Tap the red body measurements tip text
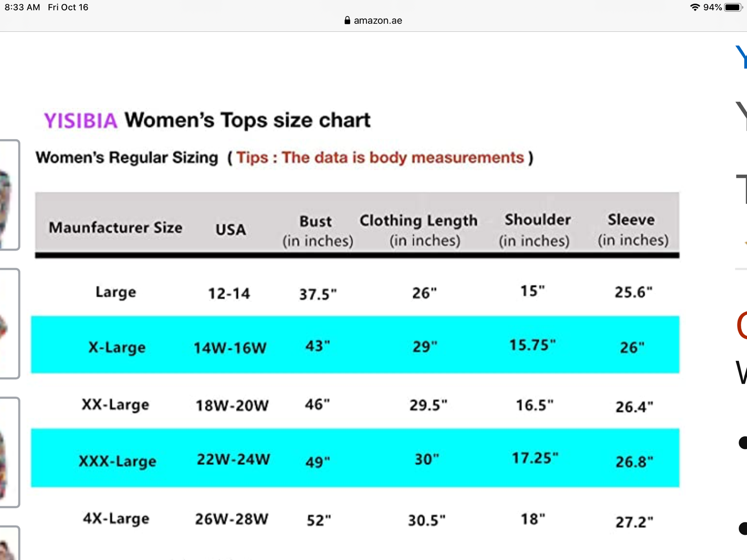Viewport: 747px width, 560px height. coord(380,158)
